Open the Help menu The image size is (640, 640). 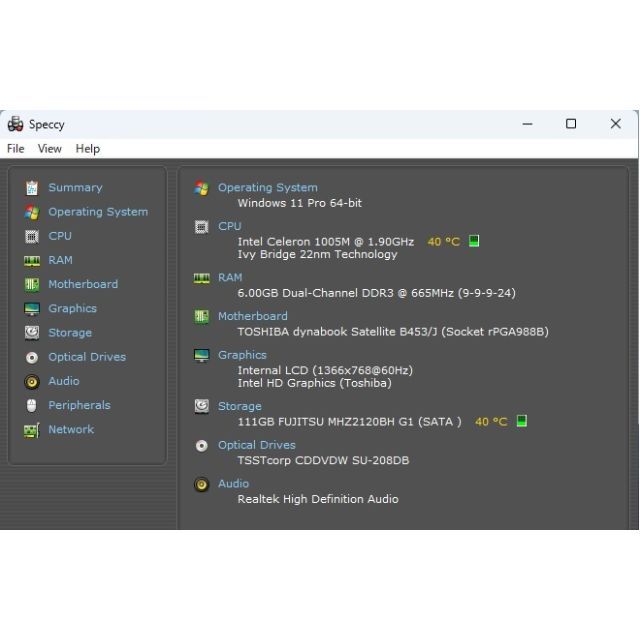[x=87, y=149]
